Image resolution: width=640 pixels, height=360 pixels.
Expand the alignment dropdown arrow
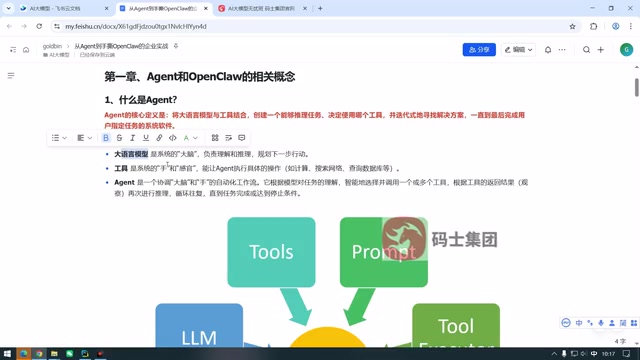(x=90, y=138)
